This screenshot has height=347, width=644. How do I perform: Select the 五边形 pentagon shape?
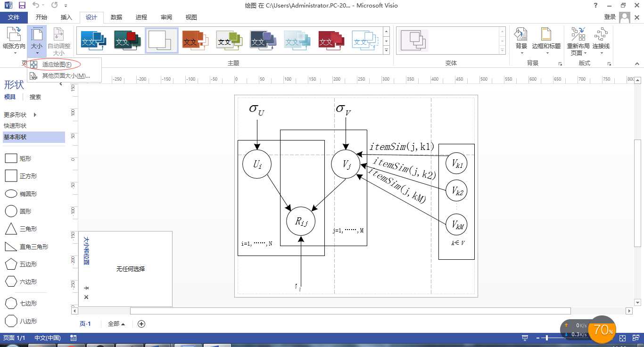tap(21, 264)
